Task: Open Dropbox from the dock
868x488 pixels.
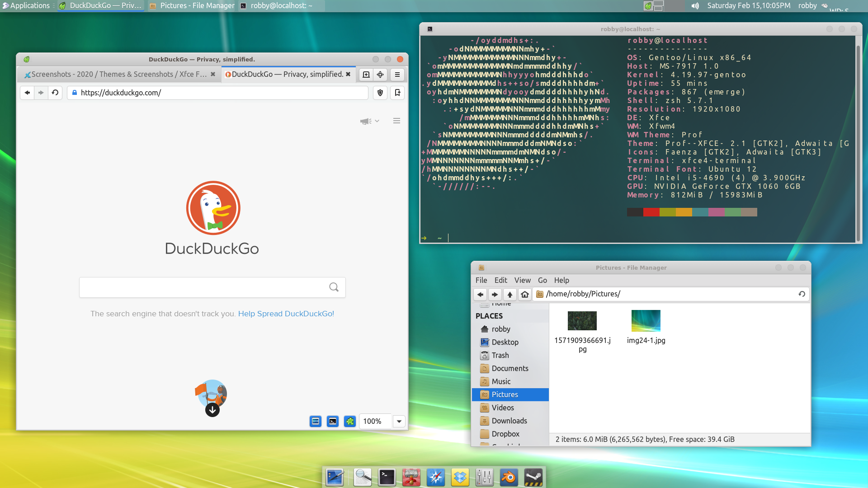Action: pos(460,477)
